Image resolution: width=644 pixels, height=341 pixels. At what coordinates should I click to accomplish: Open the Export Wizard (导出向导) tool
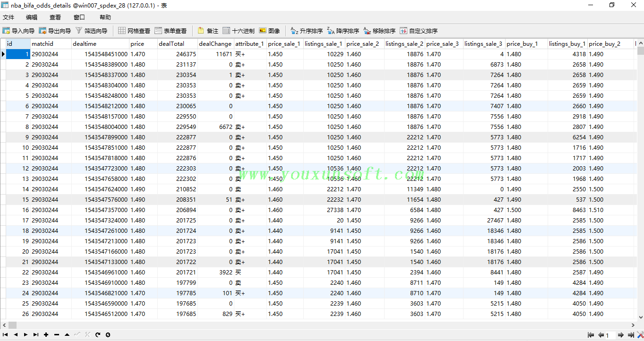[55, 31]
